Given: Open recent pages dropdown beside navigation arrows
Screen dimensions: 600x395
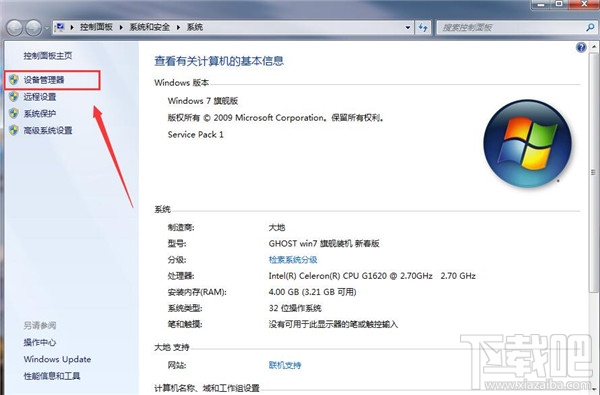Looking at the screenshot, I should click(47, 28).
